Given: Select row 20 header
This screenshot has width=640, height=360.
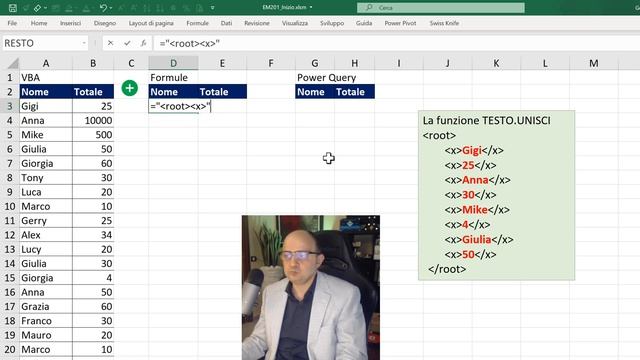Looking at the screenshot, I should [x=9, y=349].
